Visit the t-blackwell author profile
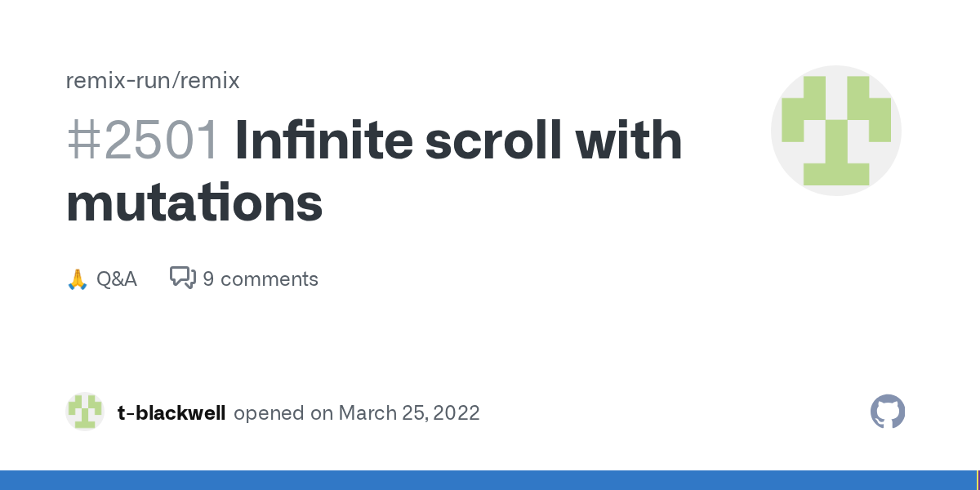980x490 pixels. click(171, 412)
